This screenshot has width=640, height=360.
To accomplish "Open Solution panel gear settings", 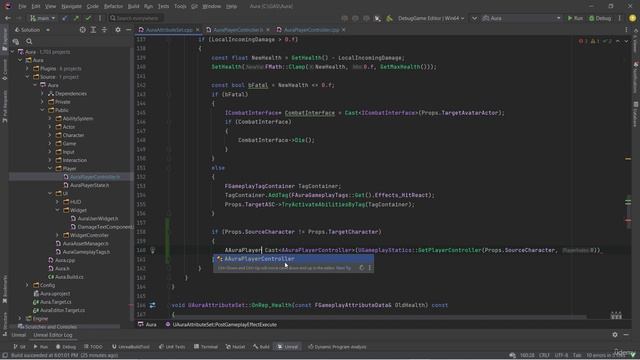I will pyautogui.click(x=118, y=30).
